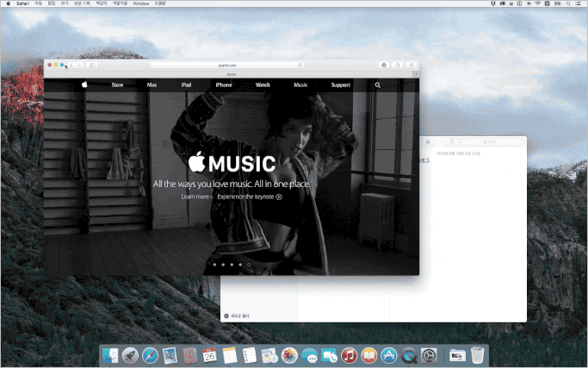This screenshot has height=368, width=588.
Task: Click search magnifier in Apple site navigation
Action: pyautogui.click(x=378, y=85)
